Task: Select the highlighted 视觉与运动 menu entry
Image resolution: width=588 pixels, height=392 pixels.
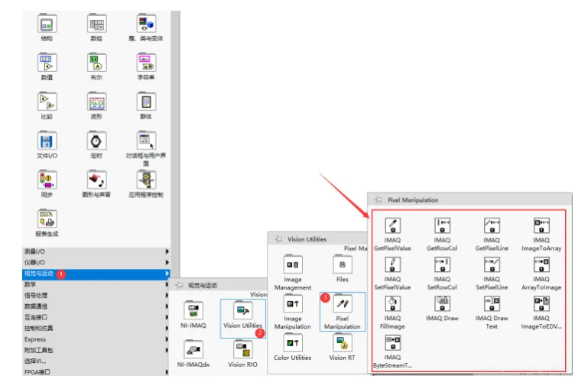Action: 96,274
